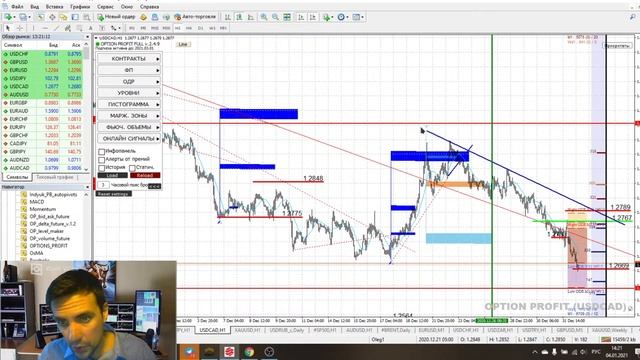The width and height of the screenshot is (640, 360).
Task: Select the text label A tool
Action: click(x=91, y=28)
